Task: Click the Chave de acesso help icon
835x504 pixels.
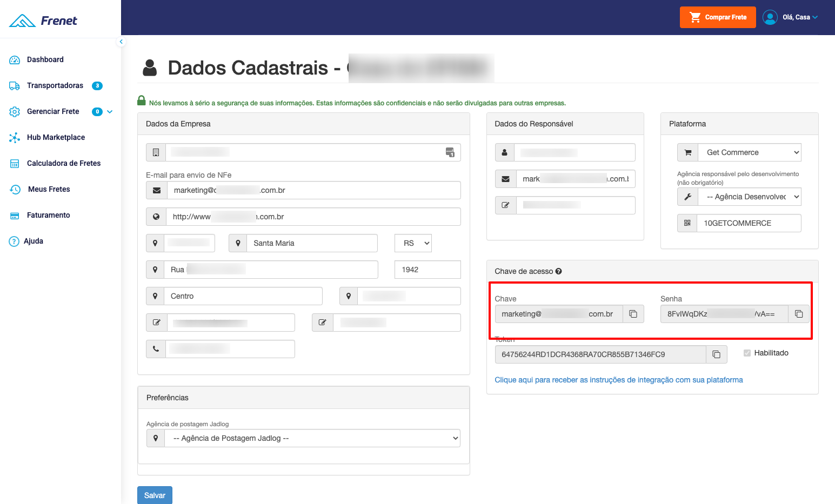Action: pos(558,271)
